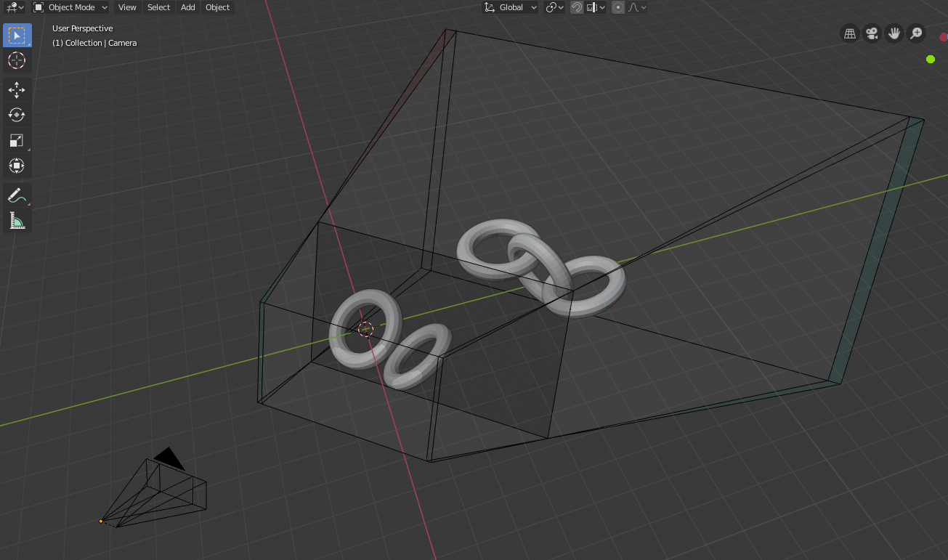This screenshot has height=560, width=948.
Task: Click the magnifier zoom view icon
Action: click(x=917, y=33)
